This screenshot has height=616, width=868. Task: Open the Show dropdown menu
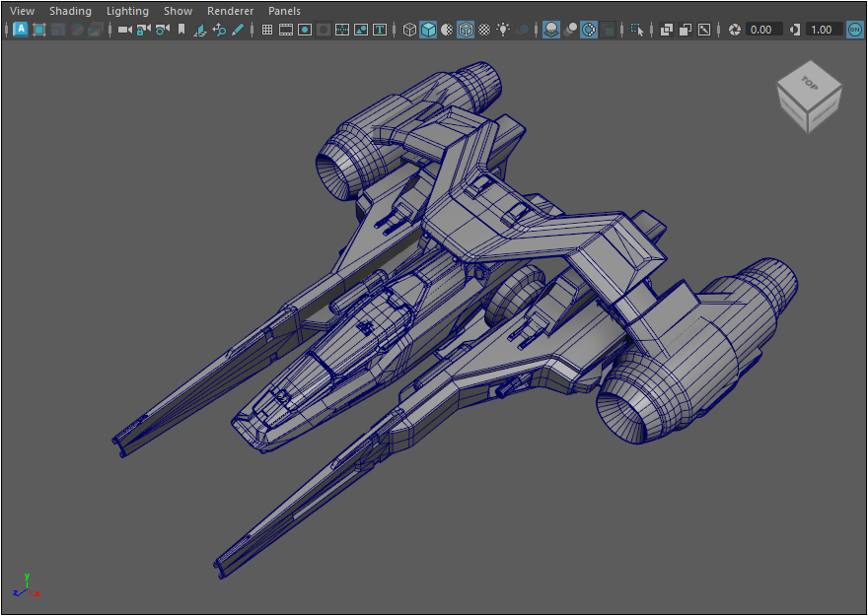178,11
